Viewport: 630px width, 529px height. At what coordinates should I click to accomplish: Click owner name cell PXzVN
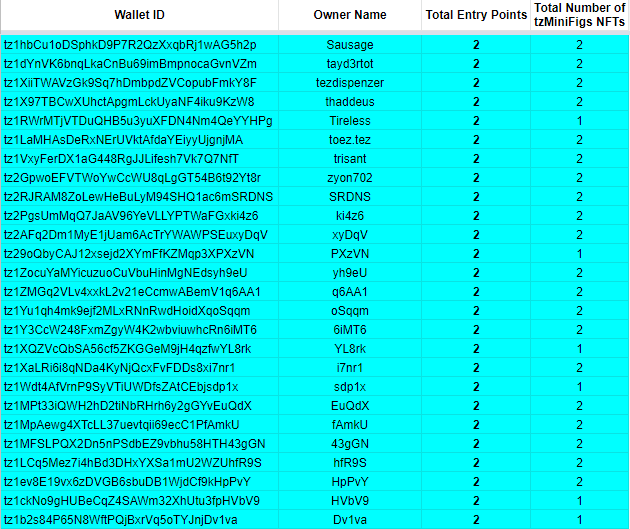pos(350,254)
